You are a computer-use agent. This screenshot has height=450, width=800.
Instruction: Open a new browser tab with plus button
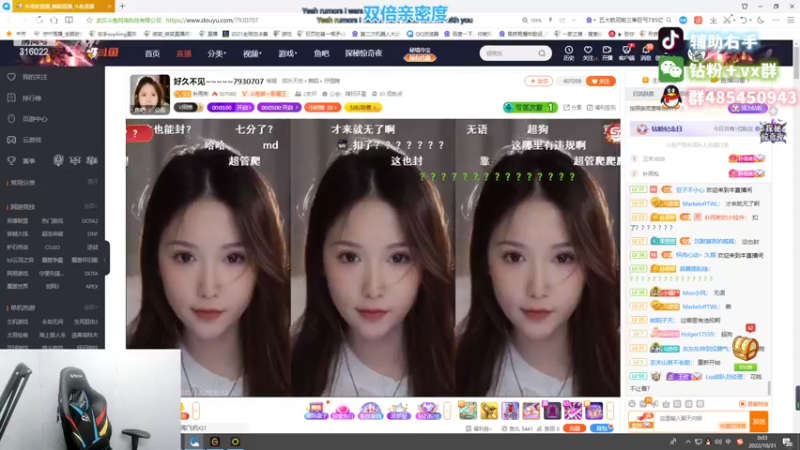click(122, 6)
